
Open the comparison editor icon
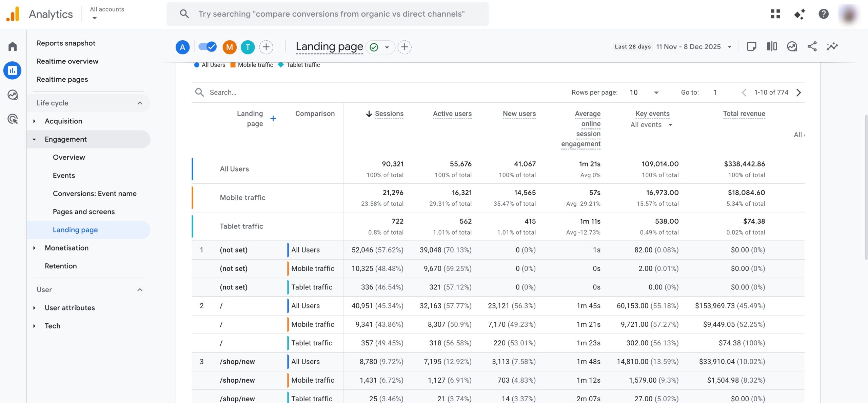tap(772, 46)
